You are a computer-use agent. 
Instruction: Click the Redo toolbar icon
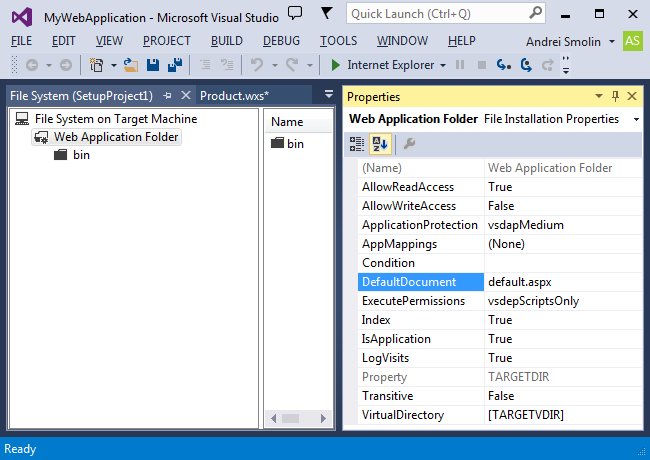[292, 65]
